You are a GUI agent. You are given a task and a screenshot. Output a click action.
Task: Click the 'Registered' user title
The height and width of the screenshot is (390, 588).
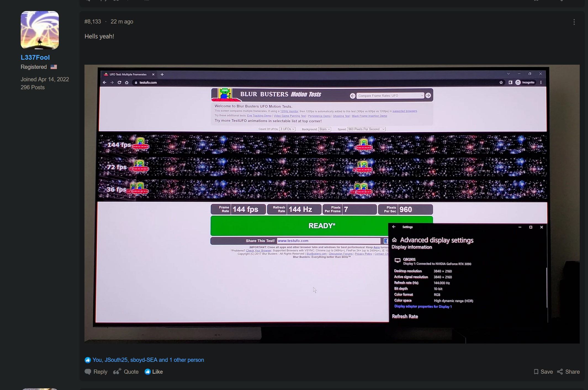click(34, 67)
